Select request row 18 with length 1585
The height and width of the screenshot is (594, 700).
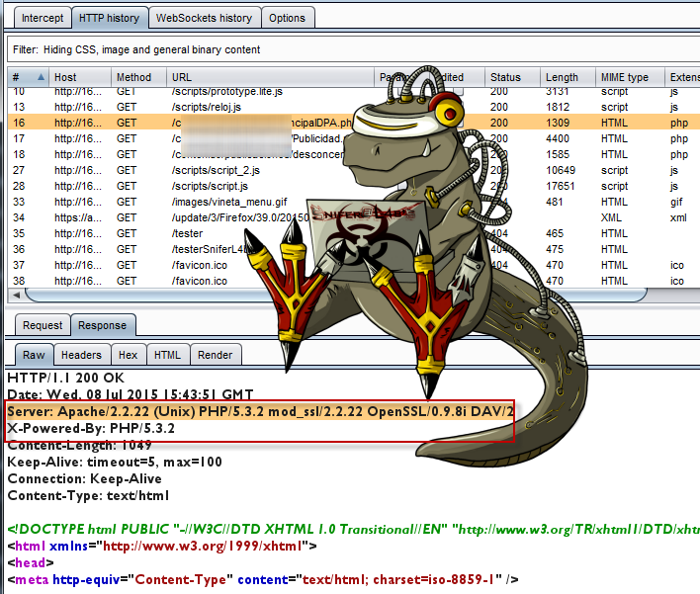tap(354, 154)
